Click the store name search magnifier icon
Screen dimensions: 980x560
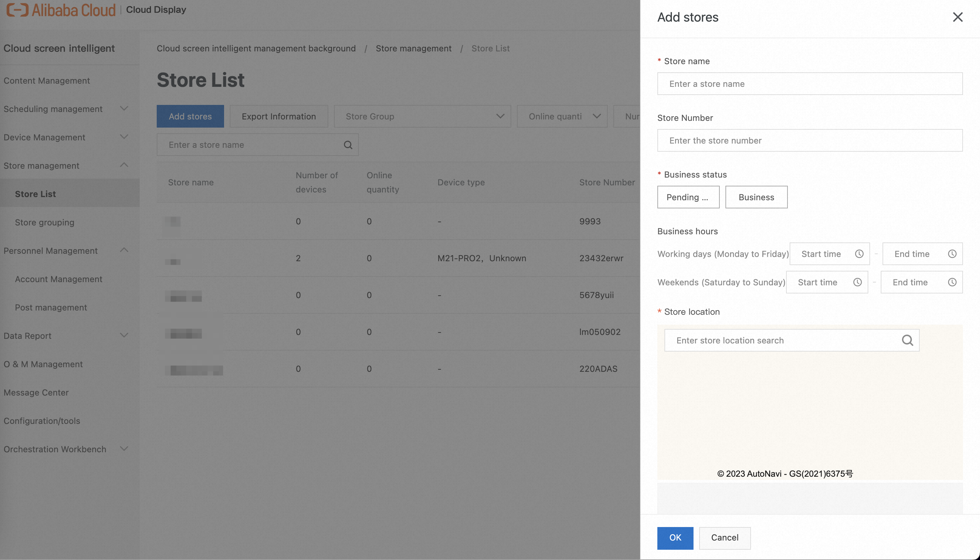[x=348, y=145]
